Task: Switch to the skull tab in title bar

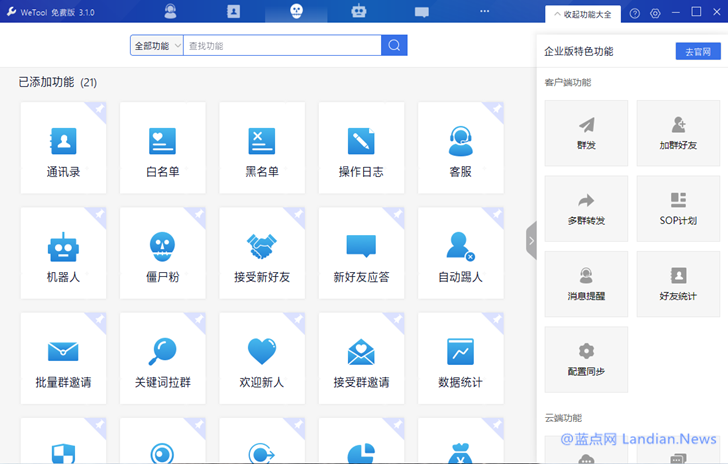Action: point(296,12)
